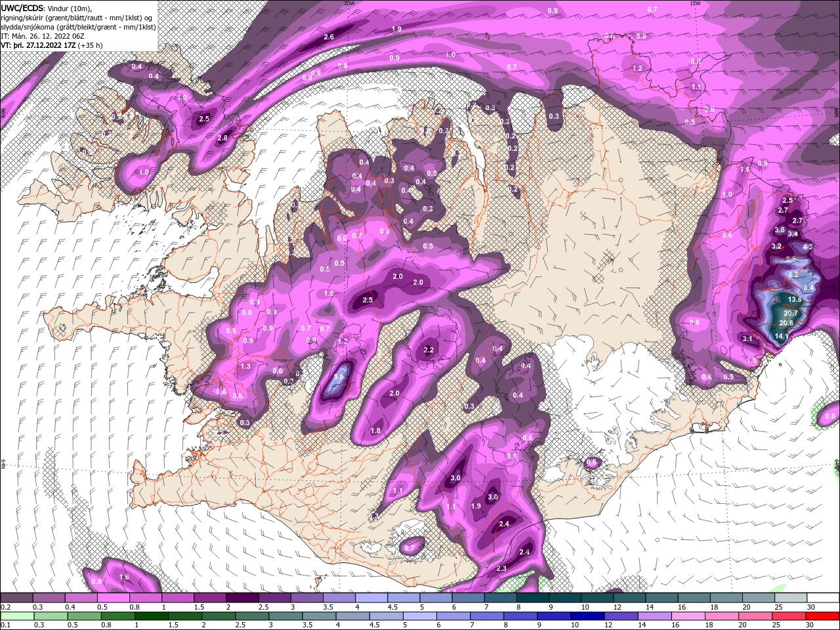
Task: Click the 15W longitude label
Action: [x=694, y=3]
